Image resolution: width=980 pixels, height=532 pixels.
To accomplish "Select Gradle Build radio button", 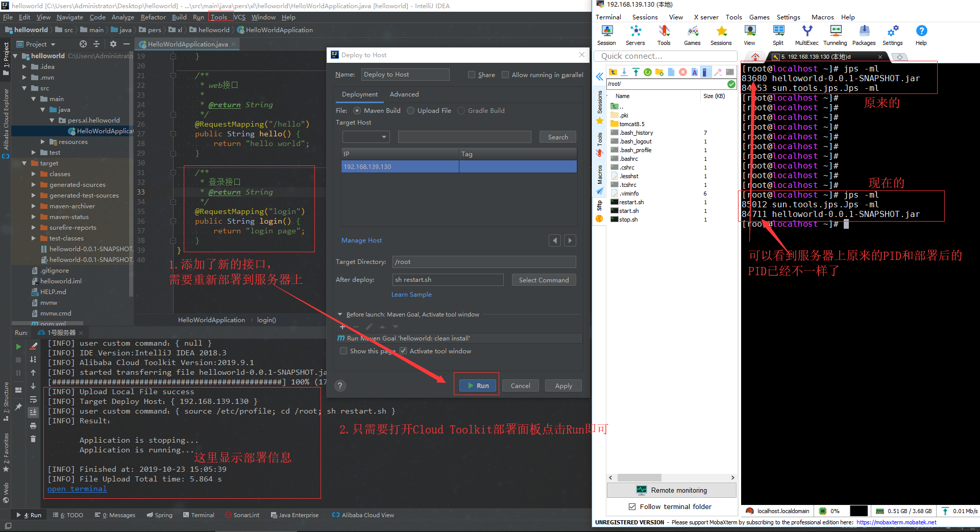I will 461,110.
